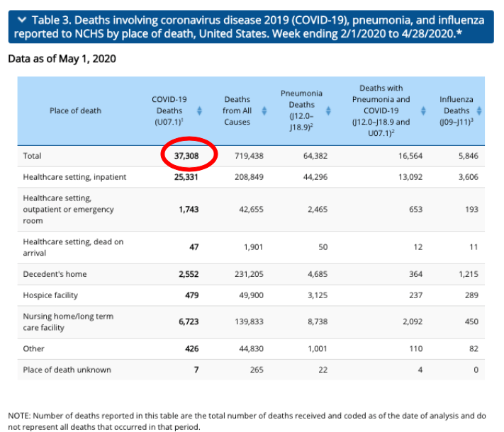Sort by Deaths from All Causes arrows

pos(264,110)
